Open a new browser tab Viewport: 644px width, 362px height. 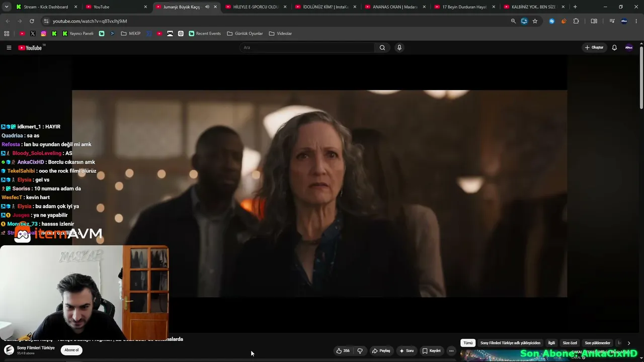[x=575, y=7]
